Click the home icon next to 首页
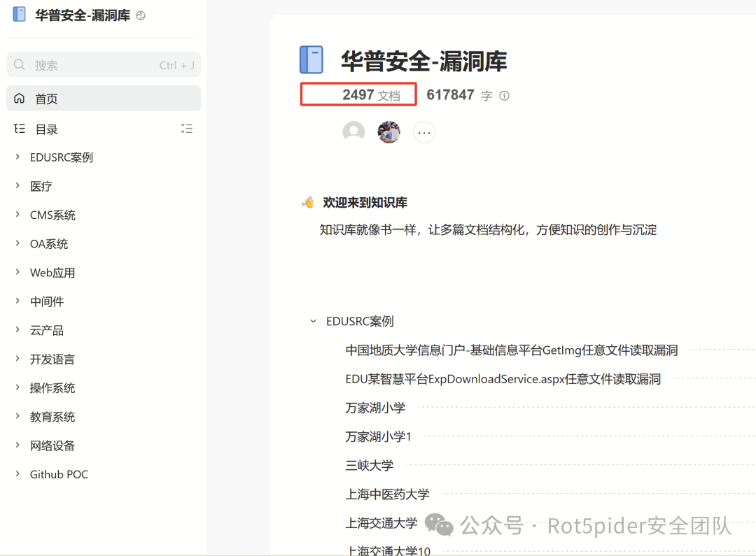The height and width of the screenshot is (556, 756). click(x=20, y=99)
